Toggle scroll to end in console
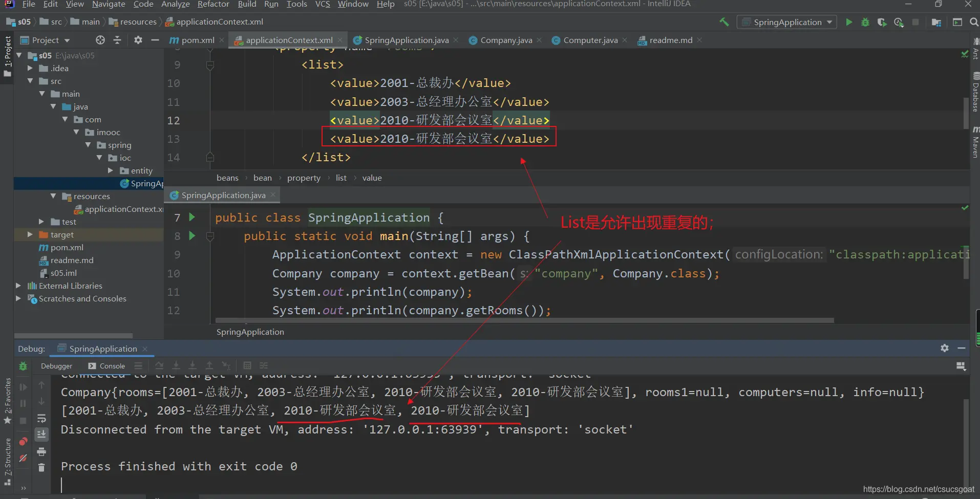980x499 pixels. [x=41, y=435]
